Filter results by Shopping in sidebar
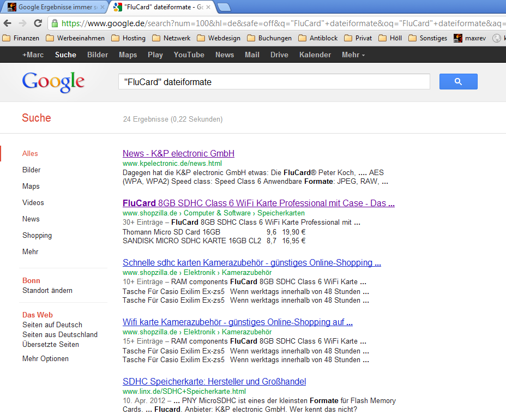This screenshot has width=506, height=420. click(37, 235)
